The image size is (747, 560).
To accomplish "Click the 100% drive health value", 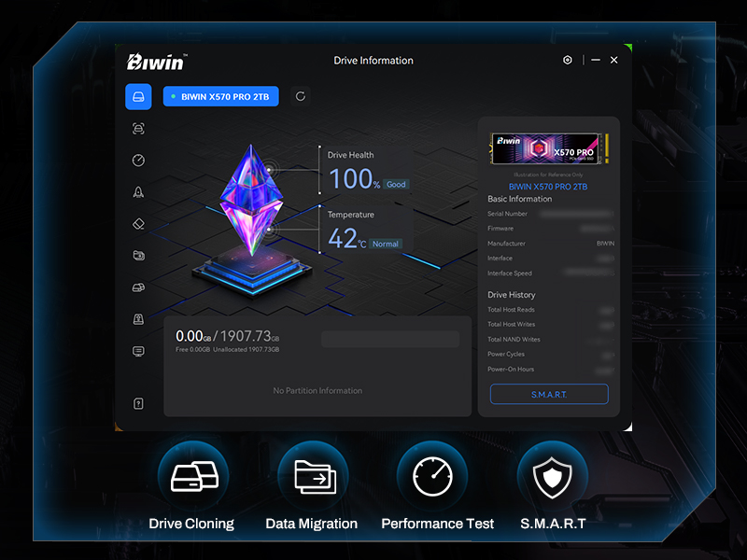I will 355,179.
